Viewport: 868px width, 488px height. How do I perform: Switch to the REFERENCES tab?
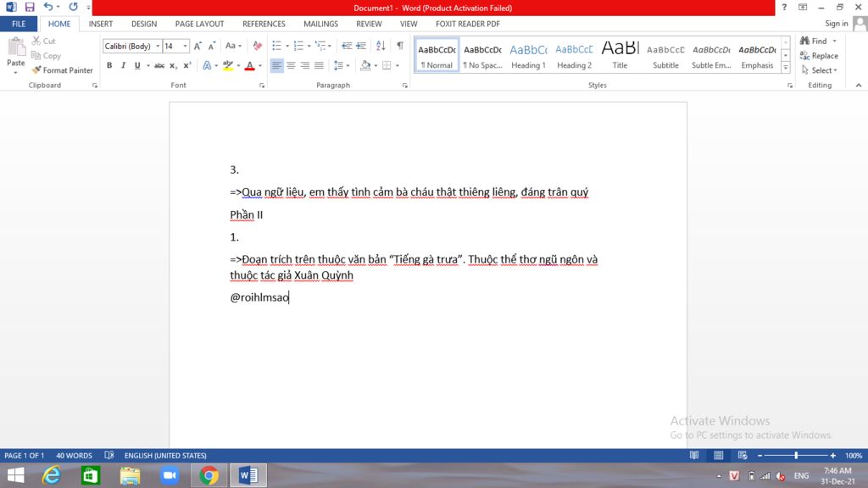coord(264,24)
